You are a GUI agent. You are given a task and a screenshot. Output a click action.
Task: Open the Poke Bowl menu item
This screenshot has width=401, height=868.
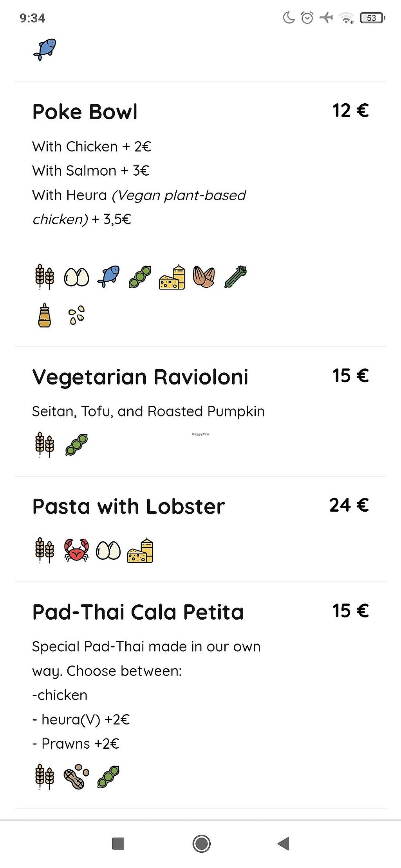85,112
